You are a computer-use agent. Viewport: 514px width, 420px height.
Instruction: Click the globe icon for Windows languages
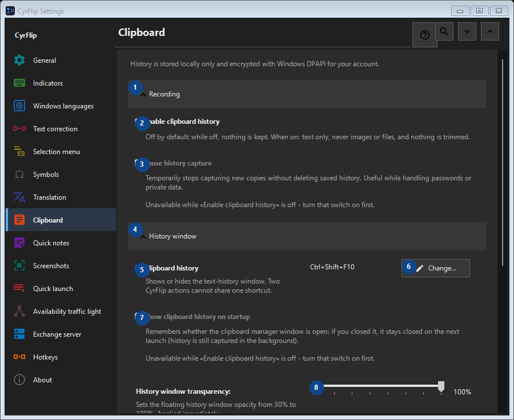(19, 106)
